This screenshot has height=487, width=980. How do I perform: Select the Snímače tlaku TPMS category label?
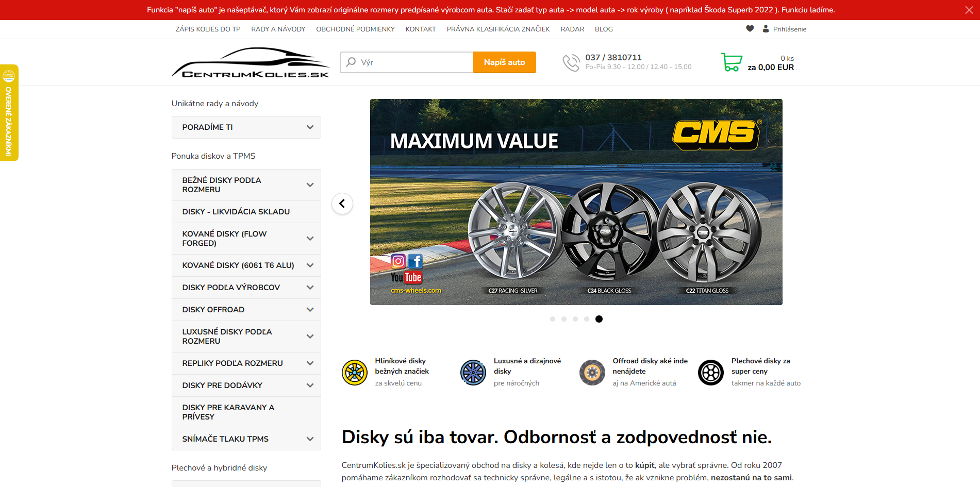click(225, 439)
